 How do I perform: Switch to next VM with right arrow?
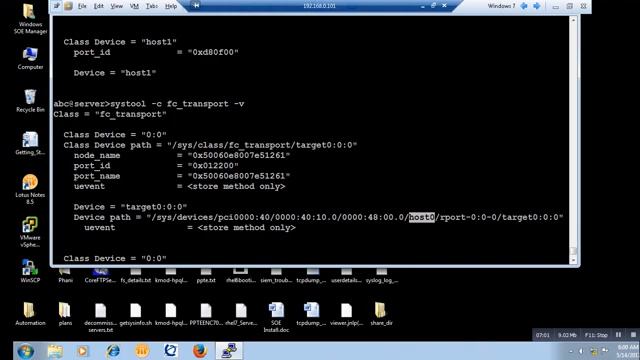point(537,6)
